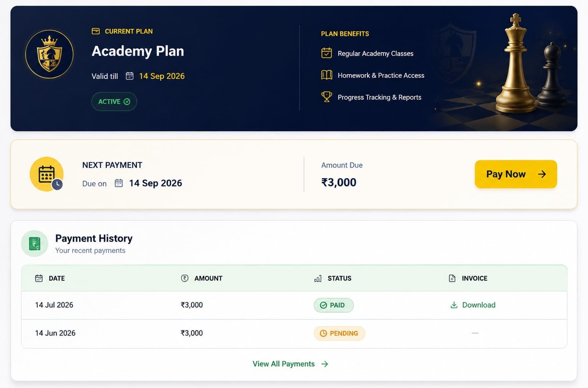588x388 pixels.
Task: Click the 14 Jun 2026 date cell
Action: [x=55, y=333]
